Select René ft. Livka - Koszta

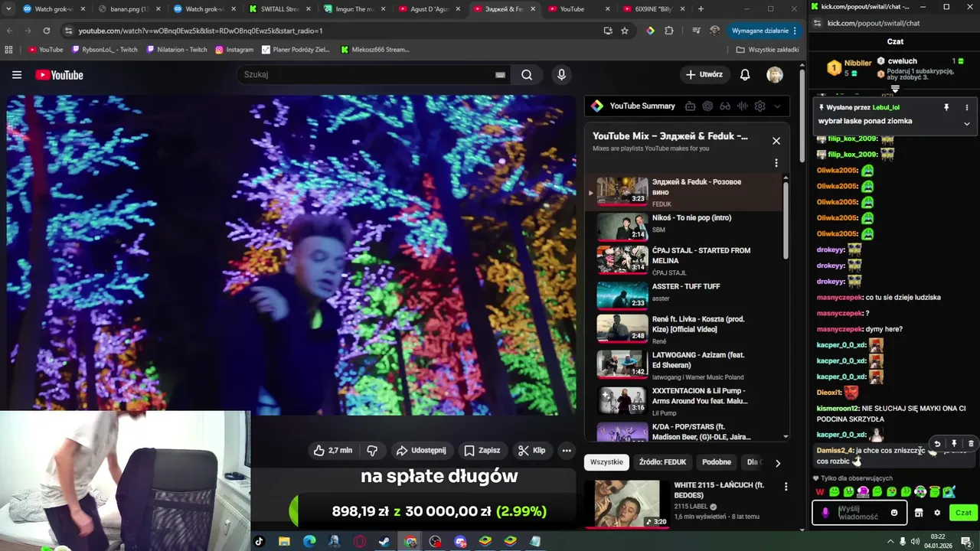[685, 328]
